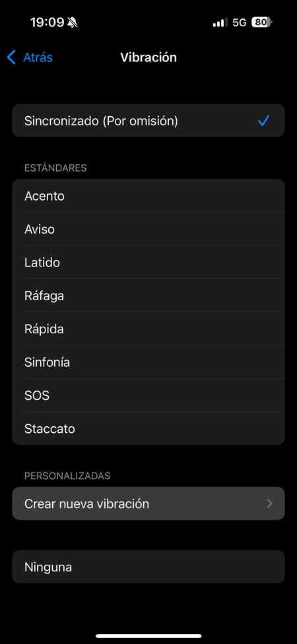This screenshot has width=297, height=644.
Task: Select the Rápida vibration option
Action: 148,329
